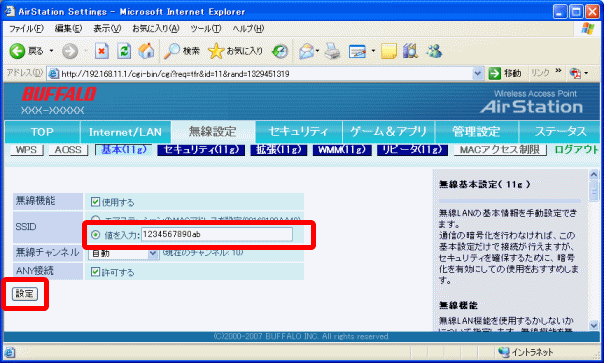
Task: Expand the Back button history arrow
Action: [x=51, y=51]
